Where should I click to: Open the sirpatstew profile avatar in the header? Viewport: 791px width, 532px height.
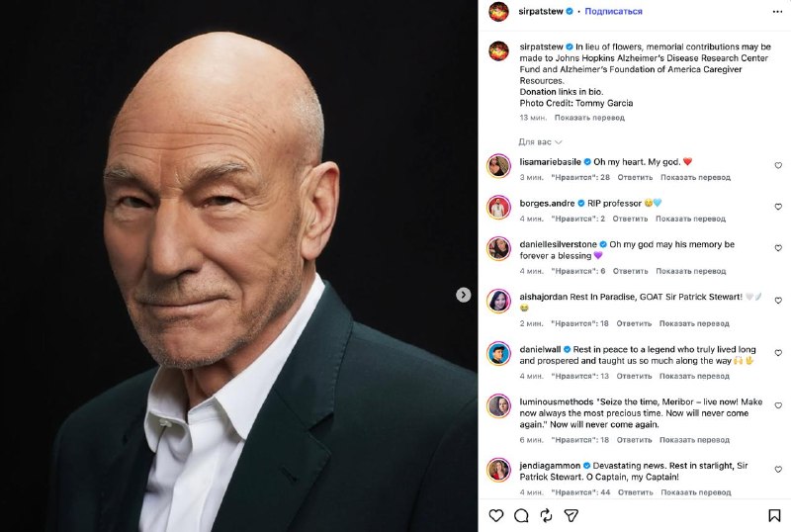point(498,12)
